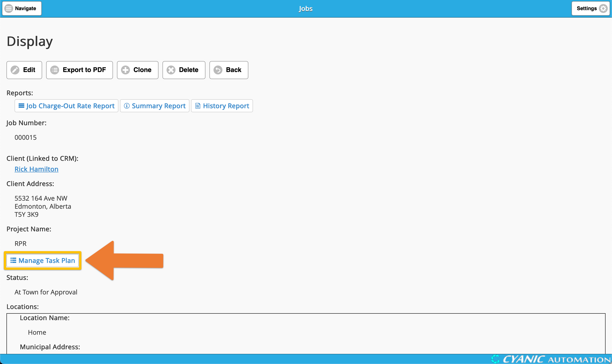Image resolution: width=612 pixels, height=364 pixels.
Task: Open the Navigate menu
Action: click(22, 8)
